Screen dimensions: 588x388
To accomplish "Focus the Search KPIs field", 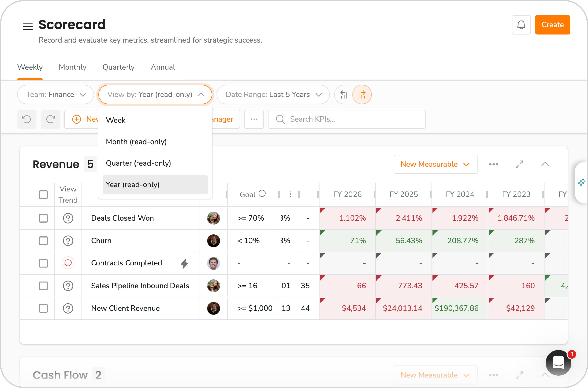I will tap(346, 119).
